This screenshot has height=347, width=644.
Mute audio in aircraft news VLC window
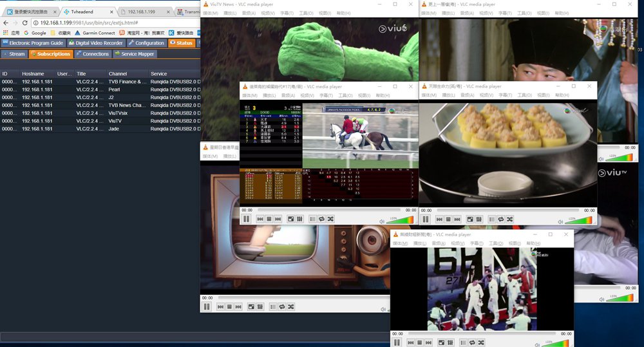(x=537, y=344)
